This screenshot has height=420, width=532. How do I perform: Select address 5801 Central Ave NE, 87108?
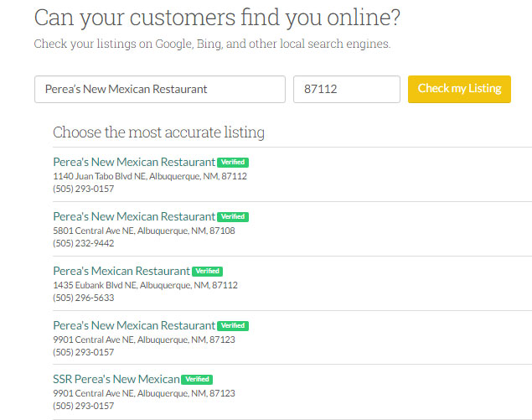(x=144, y=231)
